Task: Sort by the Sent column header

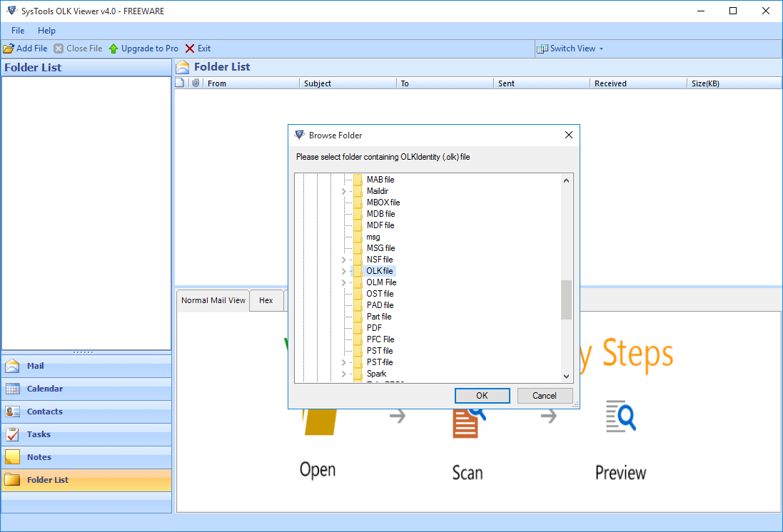Action: 542,83
